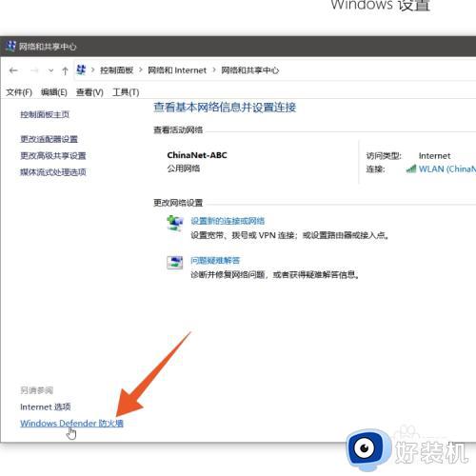
Task: Open the 查看(V) menu
Action: click(x=89, y=92)
